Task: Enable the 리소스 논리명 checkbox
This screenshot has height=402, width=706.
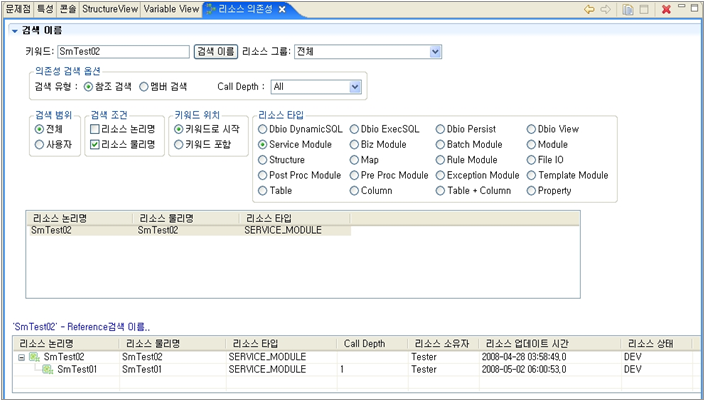Action: pyautogui.click(x=94, y=129)
